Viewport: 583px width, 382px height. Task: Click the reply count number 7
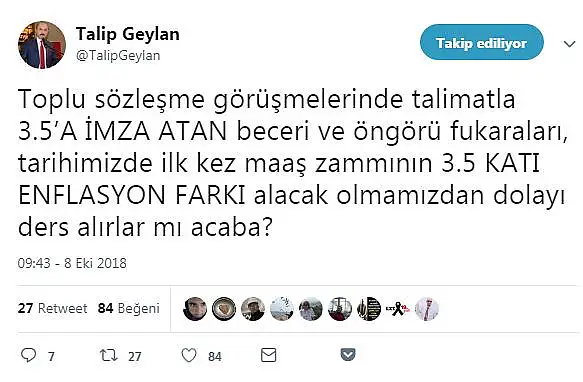[51, 357]
